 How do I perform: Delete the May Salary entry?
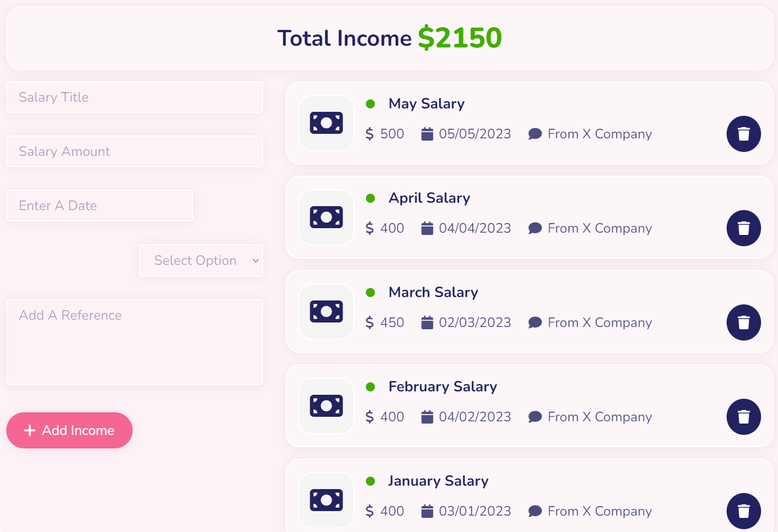[744, 134]
